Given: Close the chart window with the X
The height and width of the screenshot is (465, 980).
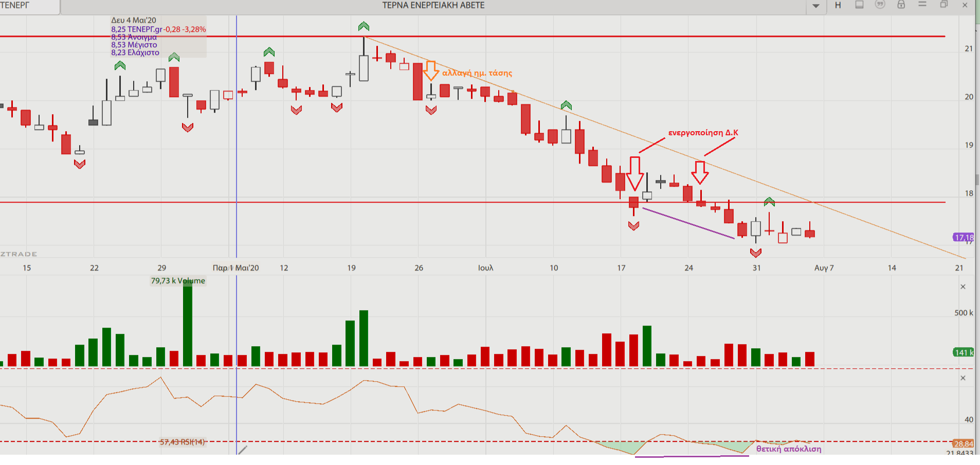Looking at the screenshot, I should click(965, 5).
